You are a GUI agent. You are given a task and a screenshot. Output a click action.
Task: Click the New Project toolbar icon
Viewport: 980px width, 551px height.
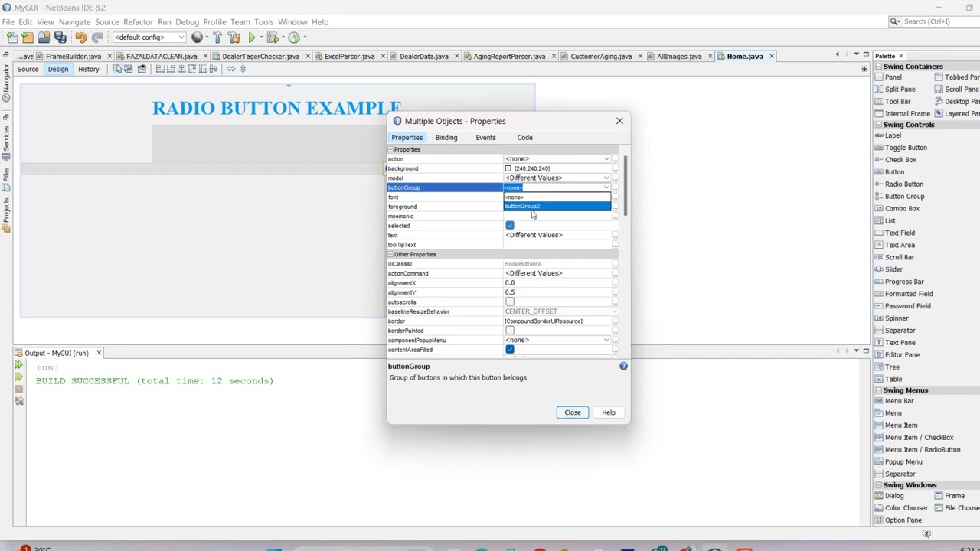(x=28, y=37)
